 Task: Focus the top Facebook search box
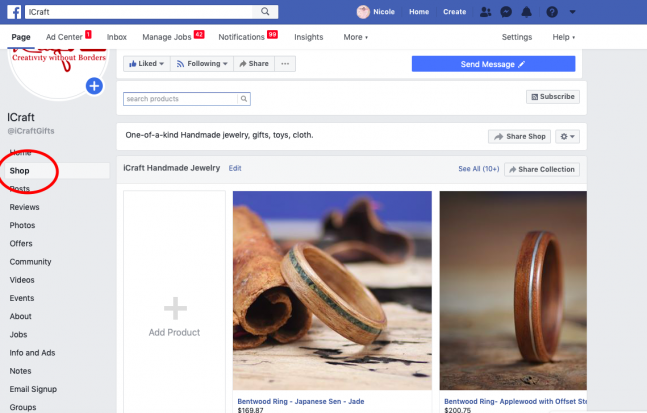click(139, 12)
